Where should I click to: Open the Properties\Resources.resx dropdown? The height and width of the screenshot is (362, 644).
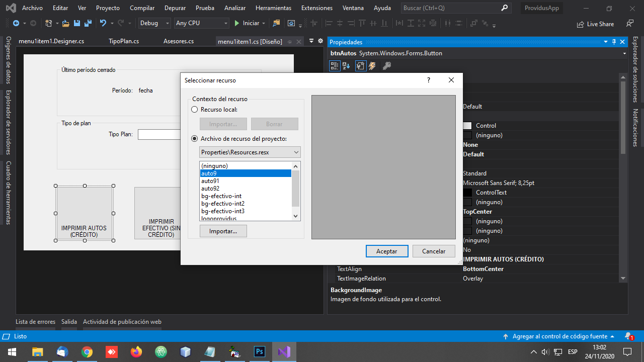tap(250, 152)
